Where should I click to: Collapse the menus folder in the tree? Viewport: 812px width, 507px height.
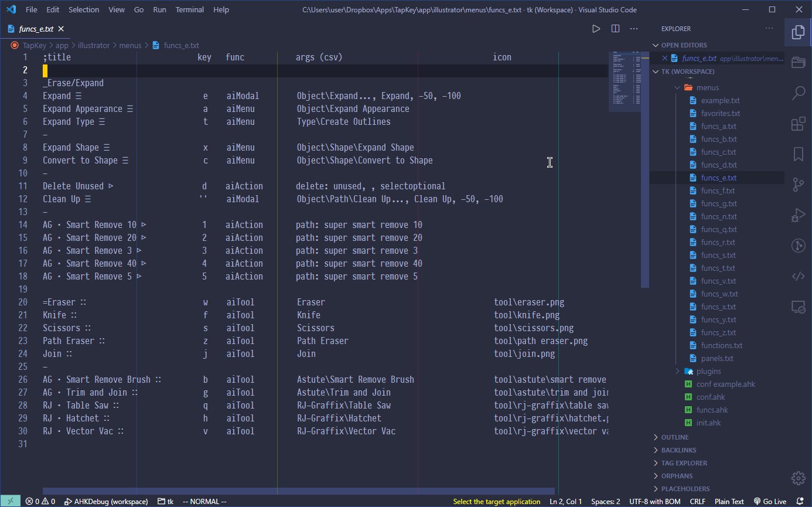click(x=717, y=87)
